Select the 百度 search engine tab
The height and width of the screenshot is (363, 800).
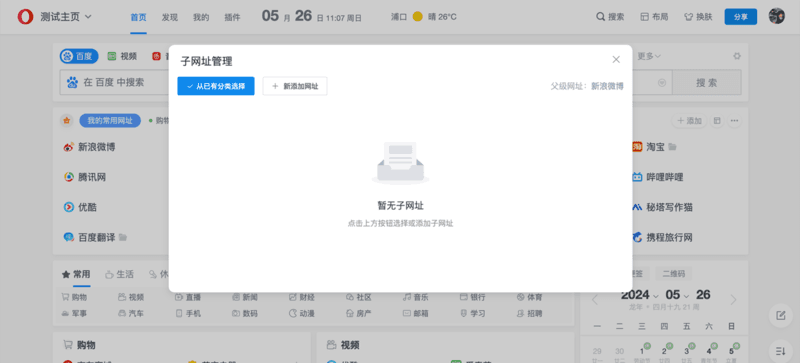(x=79, y=56)
